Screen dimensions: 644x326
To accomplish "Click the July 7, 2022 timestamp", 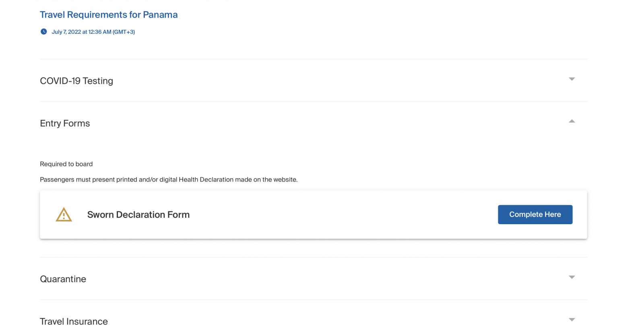I will click(x=80, y=32).
